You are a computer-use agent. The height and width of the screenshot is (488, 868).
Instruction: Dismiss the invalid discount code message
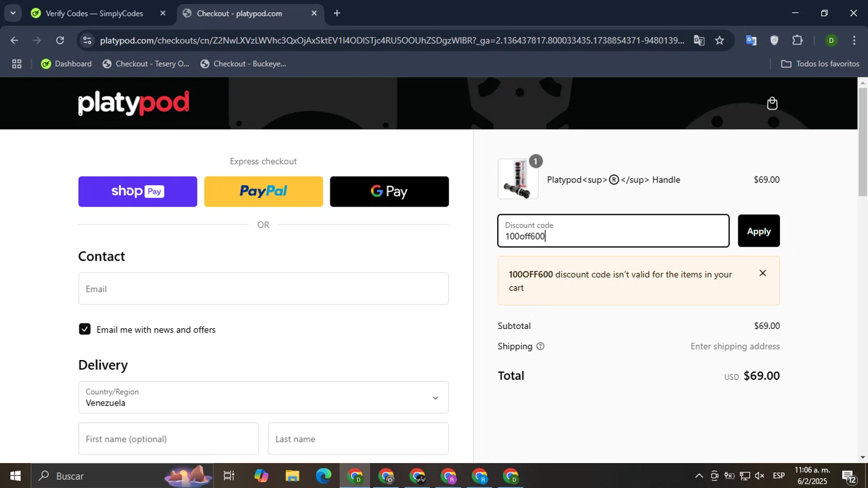(x=763, y=273)
